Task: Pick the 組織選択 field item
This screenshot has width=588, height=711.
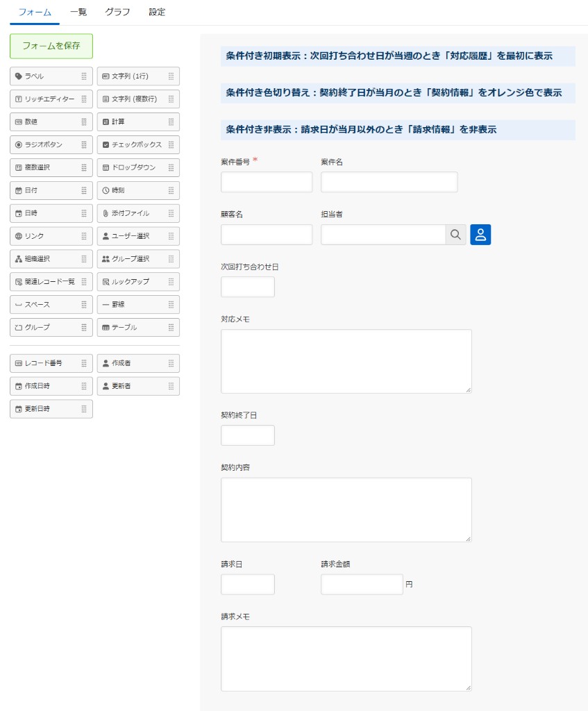Action: tap(51, 259)
